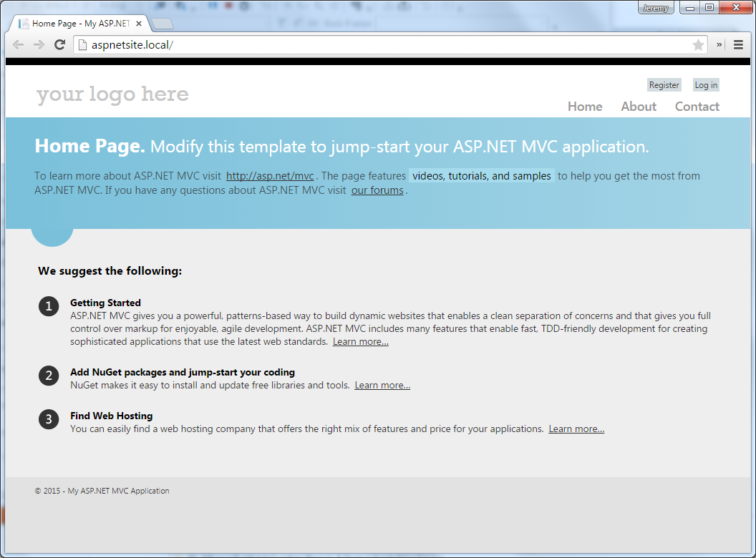The width and height of the screenshot is (756, 558).
Task: Open a new tab with the new-tab button
Action: [x=163, y=24]
